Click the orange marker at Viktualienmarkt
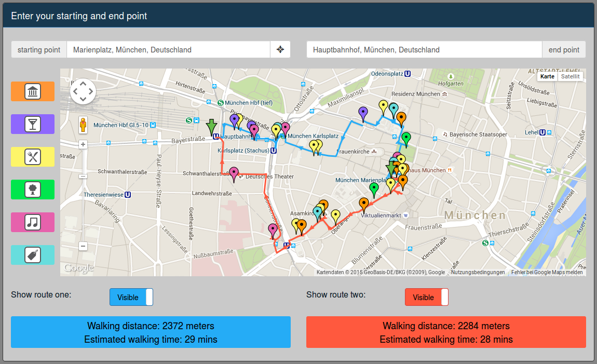The image size is (597, 364). point(363,206)
